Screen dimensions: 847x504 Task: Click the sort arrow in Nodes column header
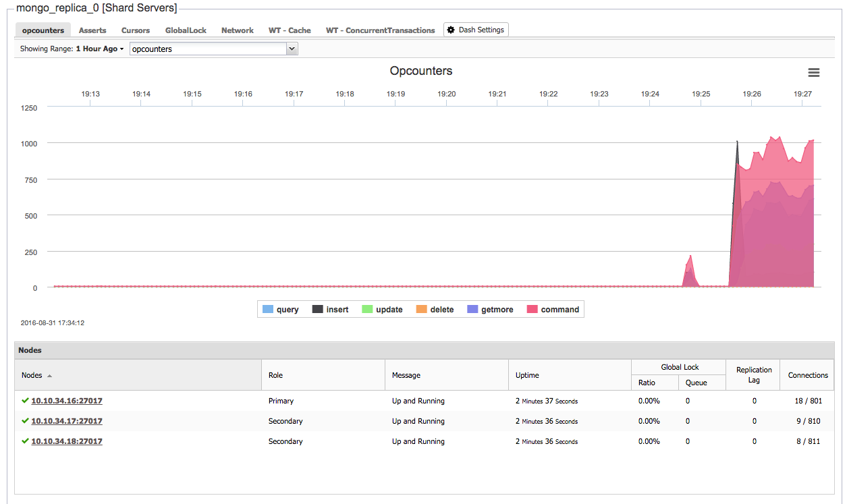pos(49,376)
